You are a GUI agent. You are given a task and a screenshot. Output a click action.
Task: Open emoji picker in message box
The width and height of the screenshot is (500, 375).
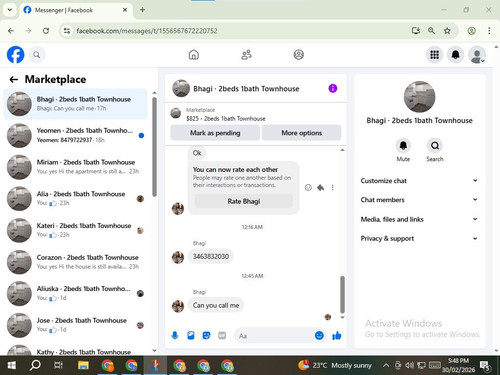tap(319, 335)
